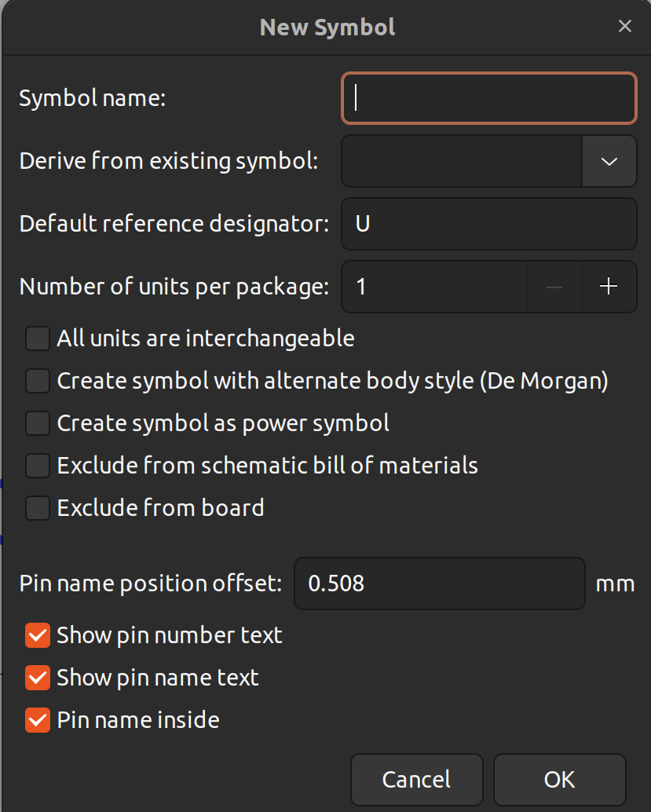Open the Derive from existing symbol dropdown arrow
This screenshot has width=651, height=812.
(x=609, y=161)
